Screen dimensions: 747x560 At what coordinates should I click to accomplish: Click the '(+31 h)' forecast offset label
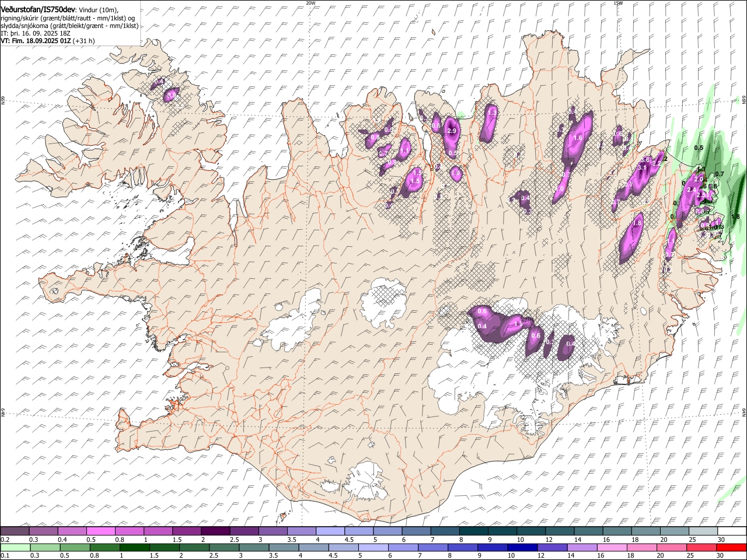tap(84, 41)
